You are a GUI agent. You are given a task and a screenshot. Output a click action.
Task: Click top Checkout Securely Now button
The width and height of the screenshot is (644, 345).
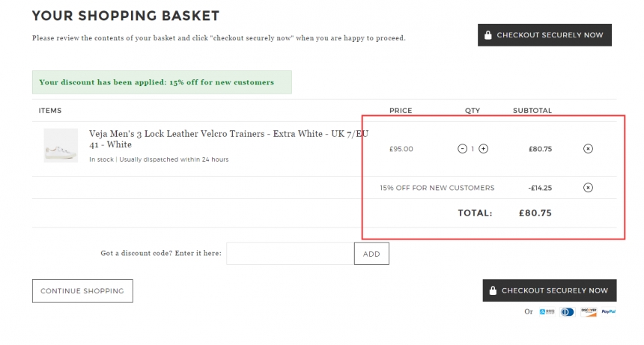click(x=544, y=35)
